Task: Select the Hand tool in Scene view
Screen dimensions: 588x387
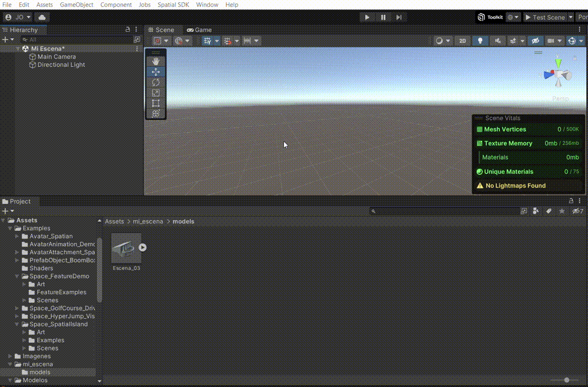Action: coord(156,61)
